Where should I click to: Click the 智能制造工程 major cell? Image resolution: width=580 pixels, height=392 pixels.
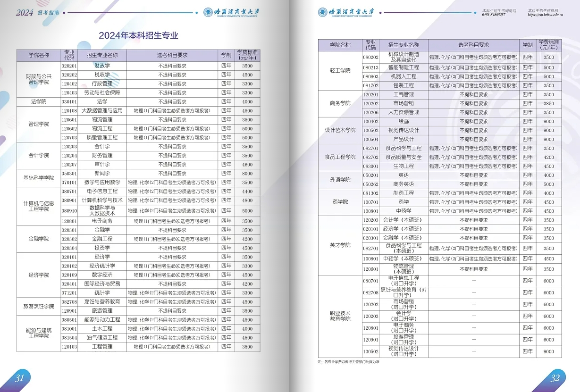tap(403, 67)
